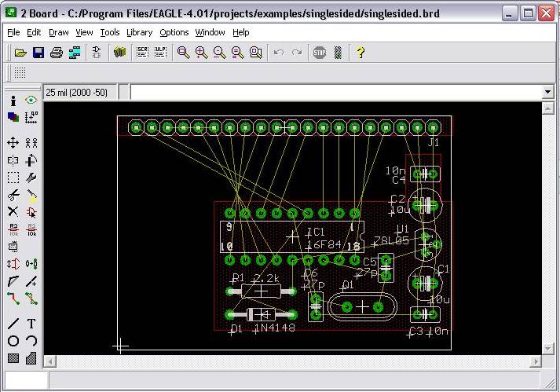
Task: Select the Move tool
Action: [13, 143]
